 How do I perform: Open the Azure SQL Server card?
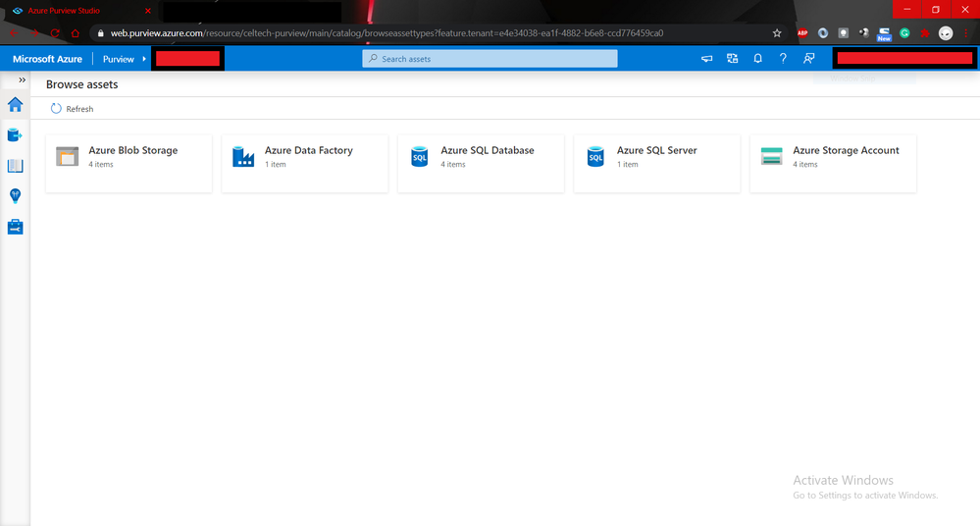(657, 163)
